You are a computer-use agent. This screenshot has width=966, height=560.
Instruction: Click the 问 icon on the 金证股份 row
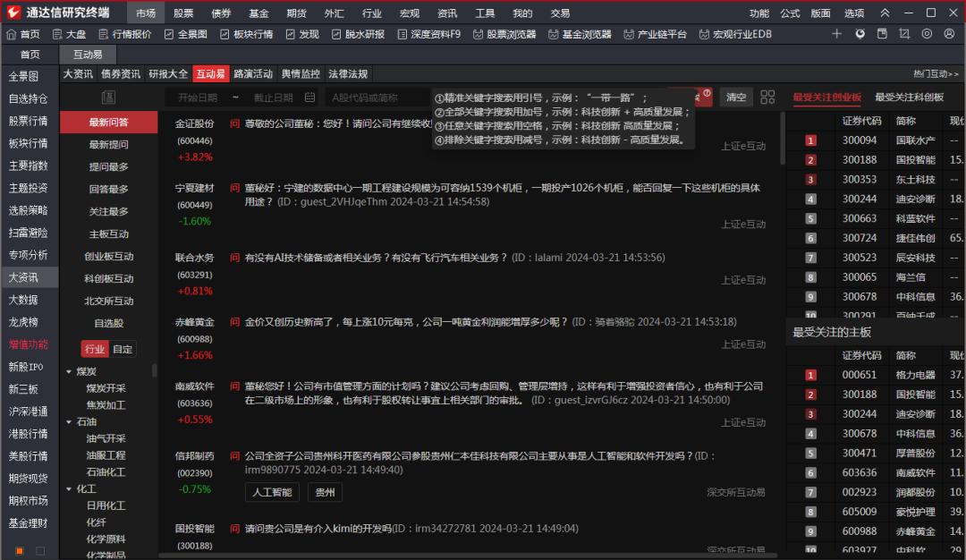point(234,123)
